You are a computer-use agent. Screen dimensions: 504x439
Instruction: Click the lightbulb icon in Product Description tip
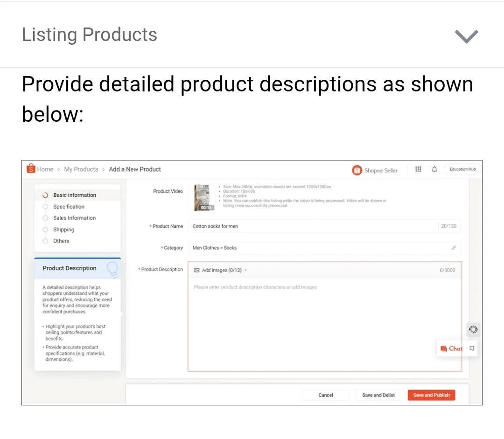point(112,268)
